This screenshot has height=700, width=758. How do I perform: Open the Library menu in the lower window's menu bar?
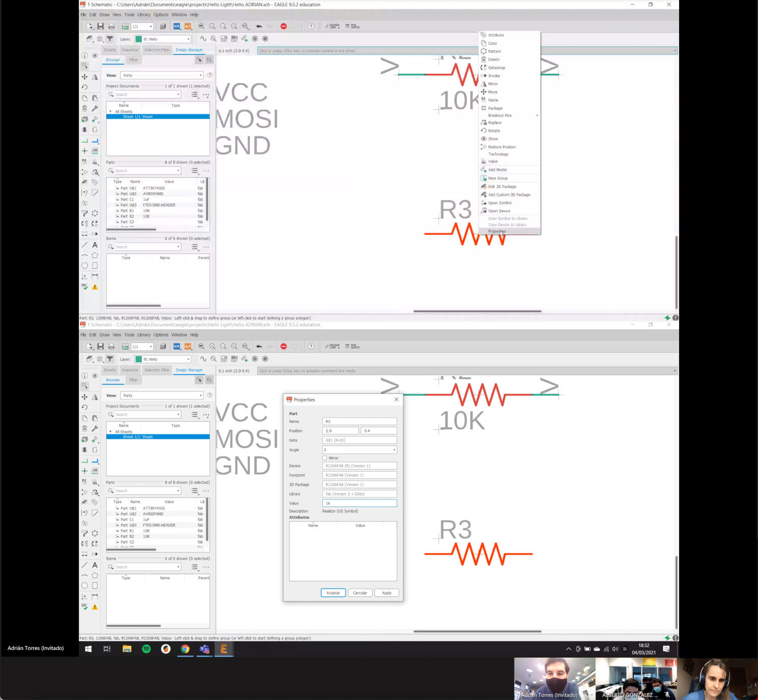point(144,335)
